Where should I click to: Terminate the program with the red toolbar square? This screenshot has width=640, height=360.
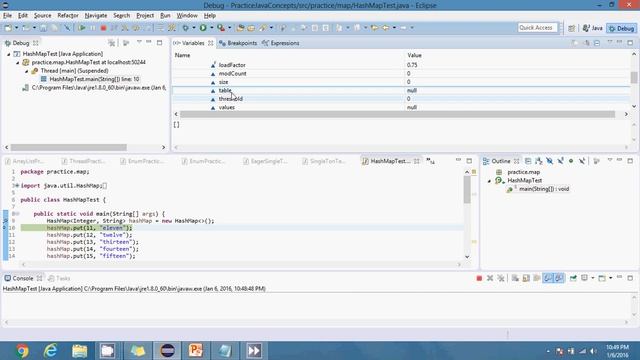[x=103, y=28]
